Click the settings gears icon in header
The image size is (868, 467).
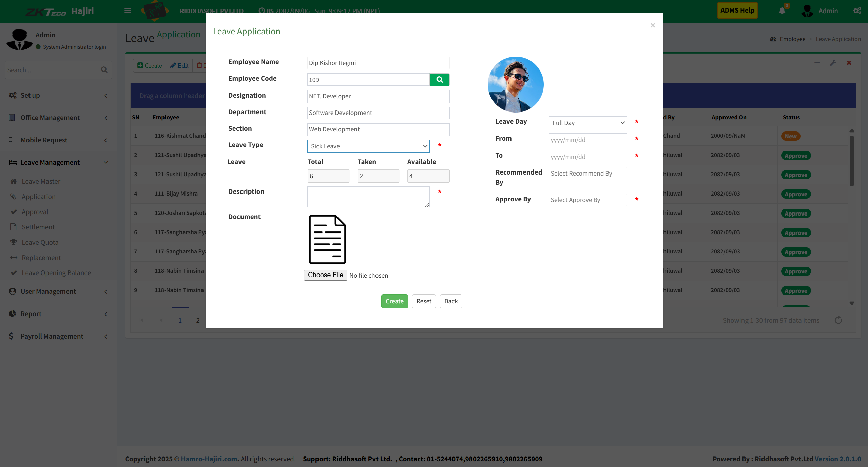[x=857, y=11]
